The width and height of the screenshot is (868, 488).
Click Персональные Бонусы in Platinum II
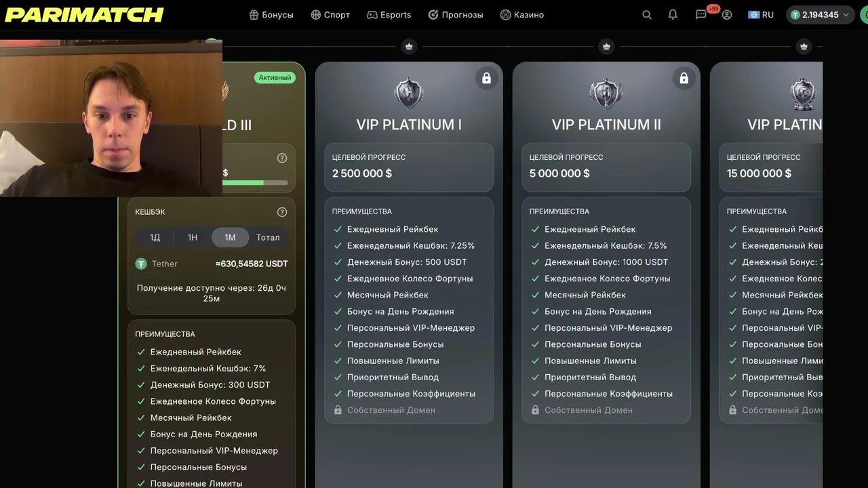click(593, 344)
